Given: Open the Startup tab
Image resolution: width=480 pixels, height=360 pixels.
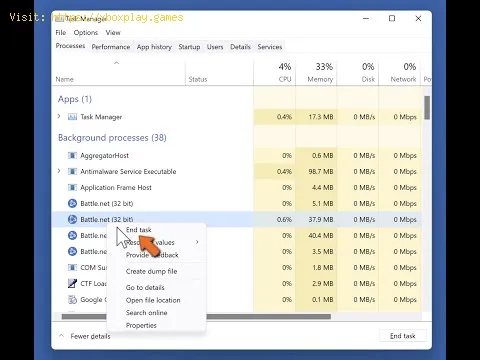Looking at the screenshot, I should point(189,47).
